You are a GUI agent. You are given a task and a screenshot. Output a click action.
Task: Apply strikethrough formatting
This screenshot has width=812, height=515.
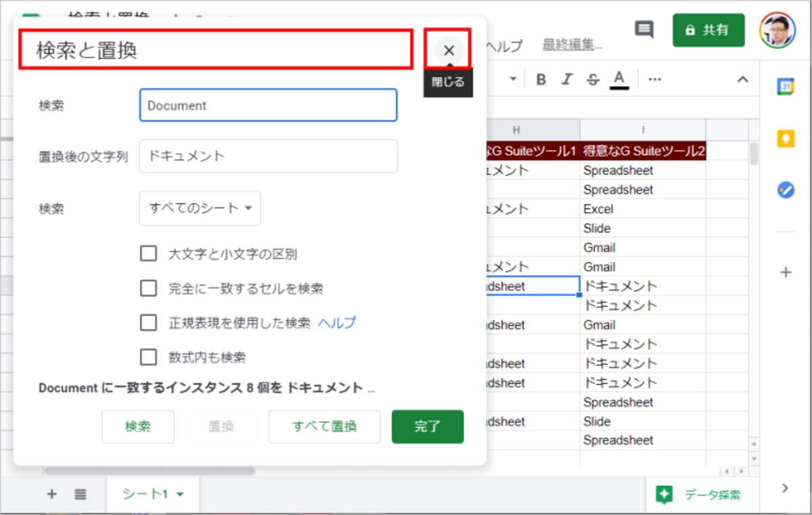pos(593,79)
